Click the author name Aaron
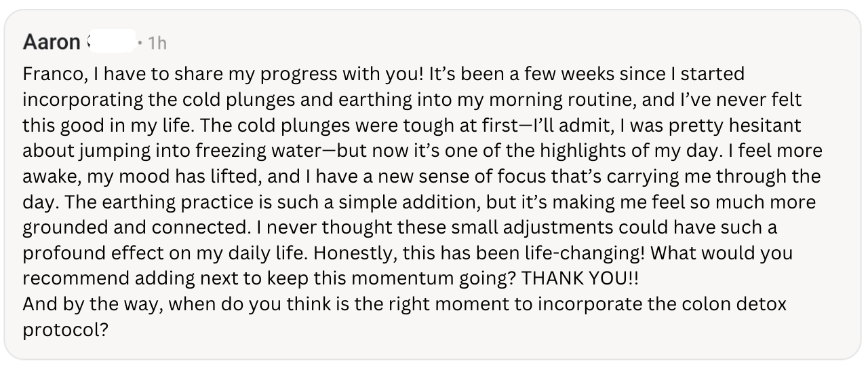868x368 pixels. pos(51,43)
